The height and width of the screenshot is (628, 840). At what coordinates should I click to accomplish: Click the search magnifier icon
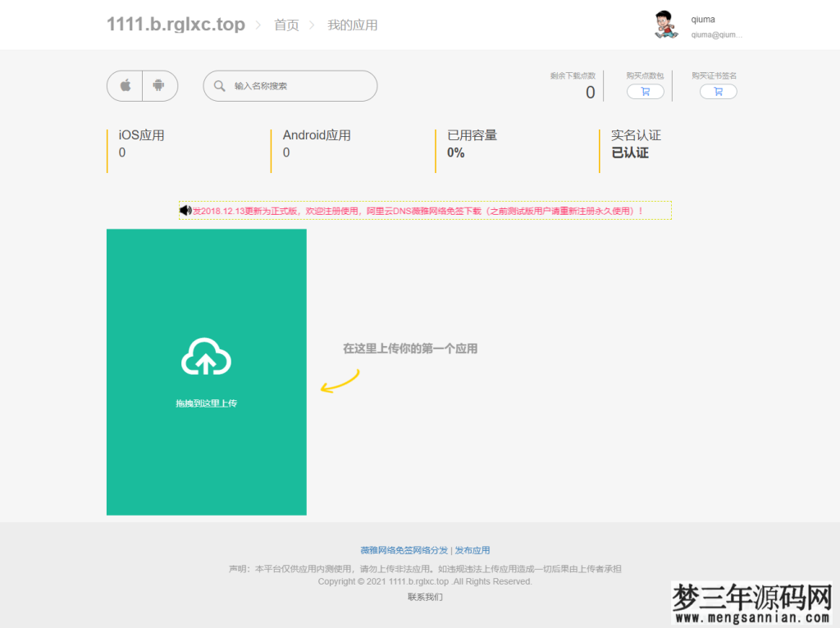click(x=219, y=85)
